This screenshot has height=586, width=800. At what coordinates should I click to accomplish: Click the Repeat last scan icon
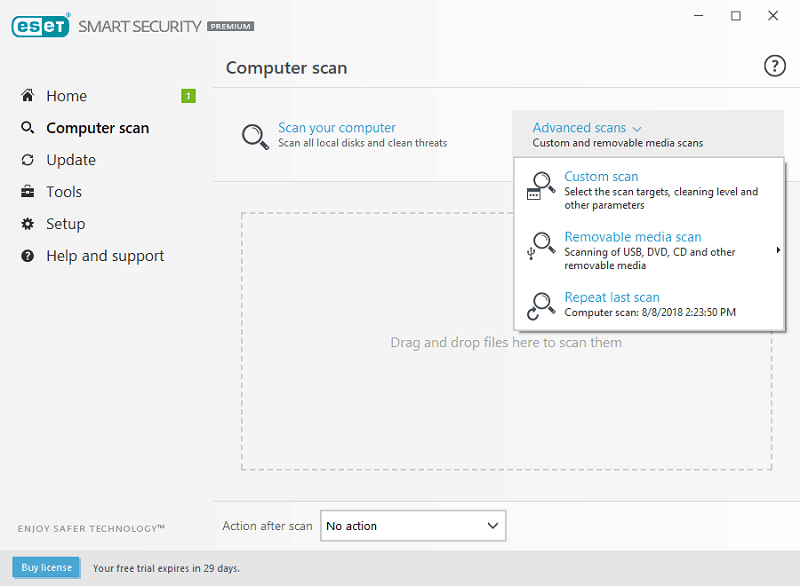point(541,306)
